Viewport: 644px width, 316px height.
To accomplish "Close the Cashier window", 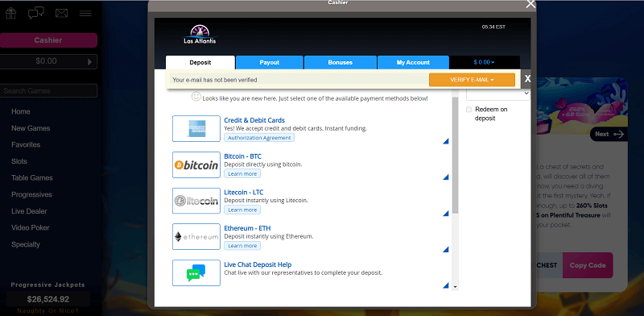I will pyautogui.click(x=530, y=4).
